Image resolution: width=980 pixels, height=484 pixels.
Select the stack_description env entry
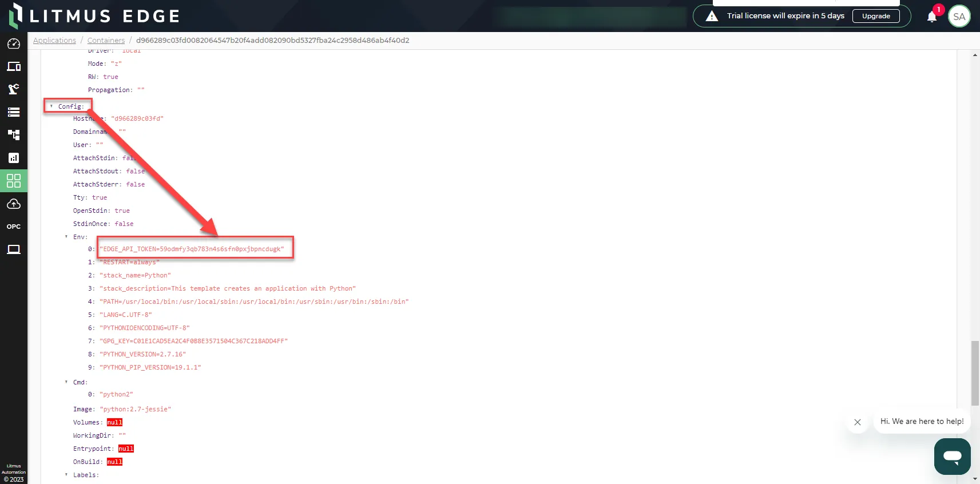pos(228,289)
